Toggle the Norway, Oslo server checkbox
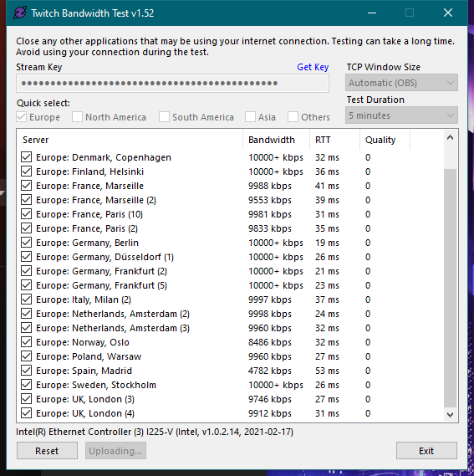Viewport: 474px width, 476px height. click(x=27, y=342)
